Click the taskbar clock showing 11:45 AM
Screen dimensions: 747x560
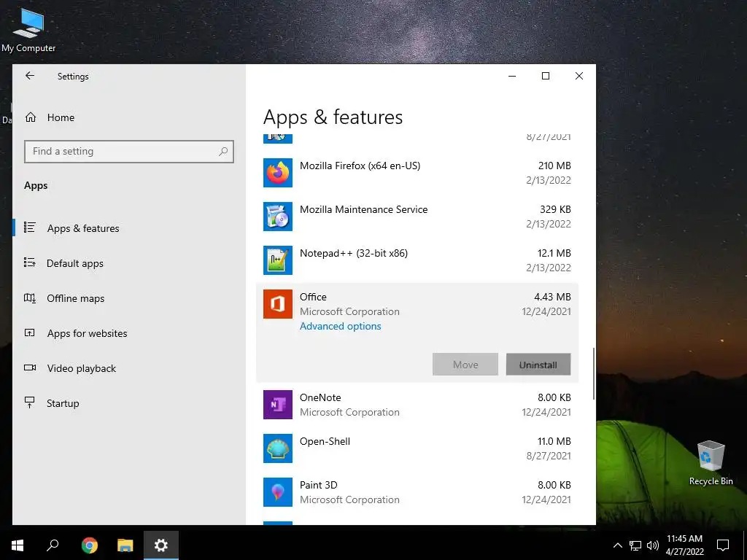pos(684,545)
